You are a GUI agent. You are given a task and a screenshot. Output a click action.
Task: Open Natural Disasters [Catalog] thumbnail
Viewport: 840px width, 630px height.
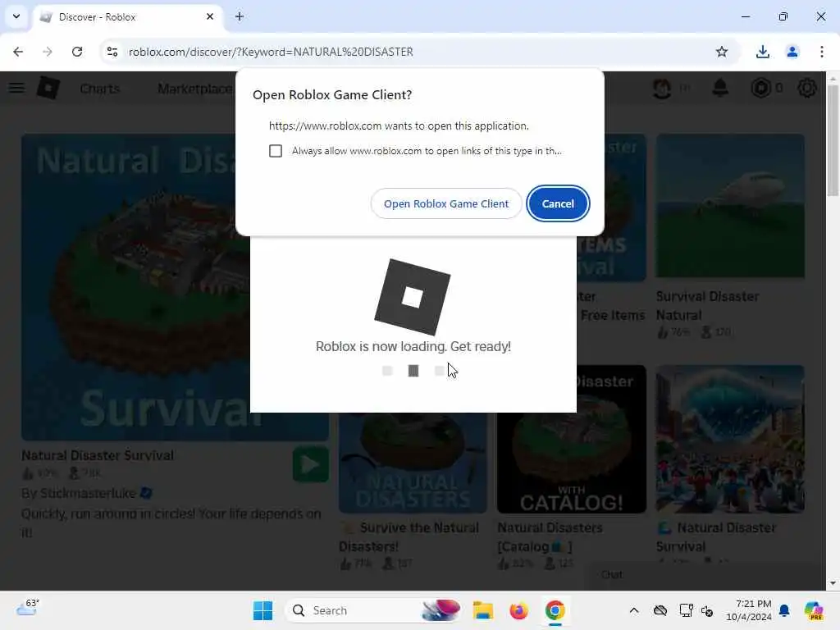coord(572,440)
